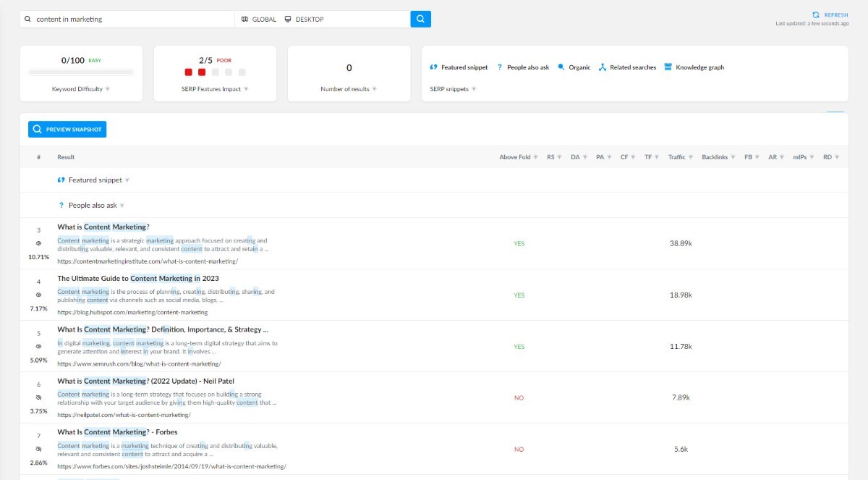Click the NO above-fold value for Neil Patel
868x480 pixels.
click(x=519, y=398)
